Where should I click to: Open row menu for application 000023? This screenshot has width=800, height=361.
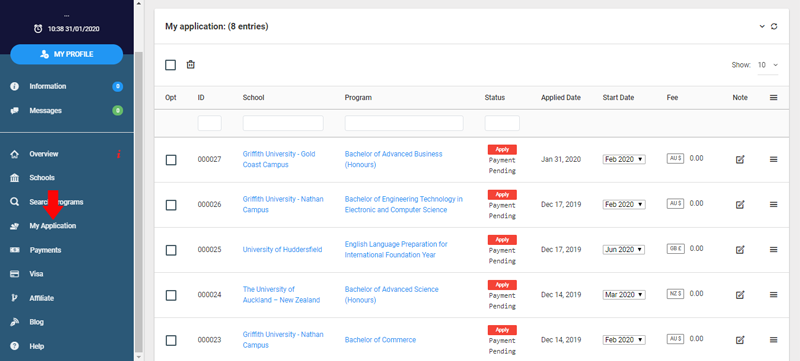(773, 340)
